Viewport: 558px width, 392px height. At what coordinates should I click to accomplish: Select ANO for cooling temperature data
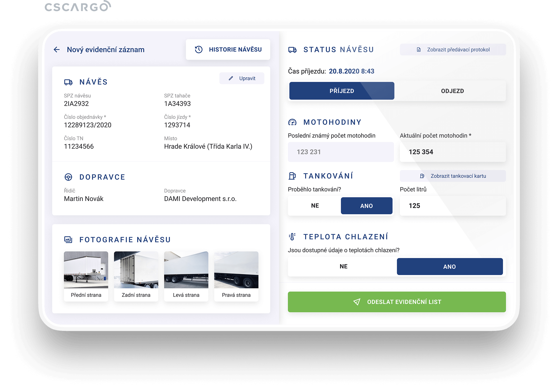click(x=449, y=266)
